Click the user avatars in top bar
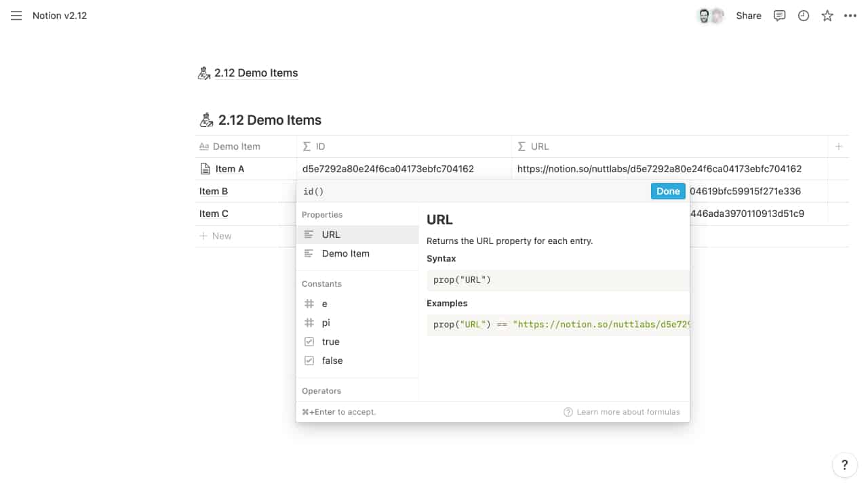 tap(711, 16)
